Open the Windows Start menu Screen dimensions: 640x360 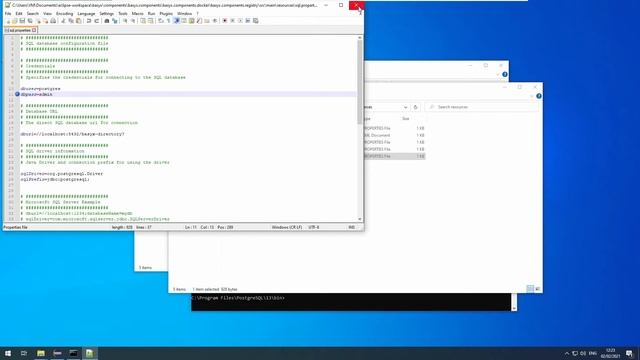8,353
